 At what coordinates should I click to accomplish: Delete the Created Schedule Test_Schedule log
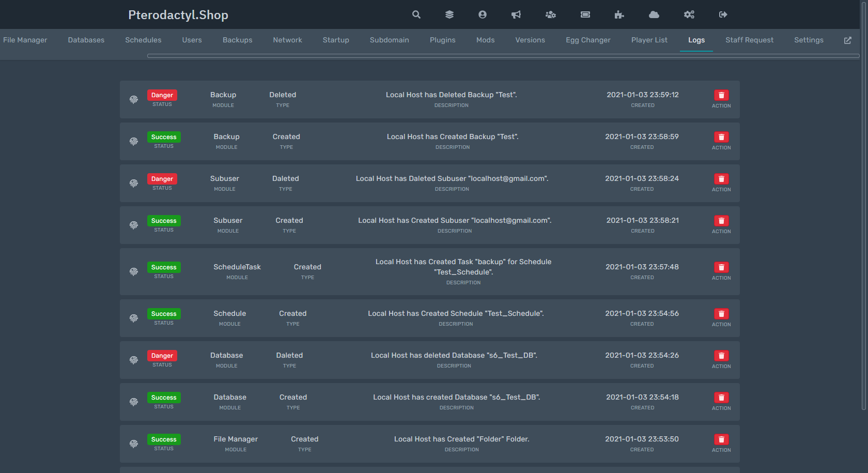tap(721, 314)
